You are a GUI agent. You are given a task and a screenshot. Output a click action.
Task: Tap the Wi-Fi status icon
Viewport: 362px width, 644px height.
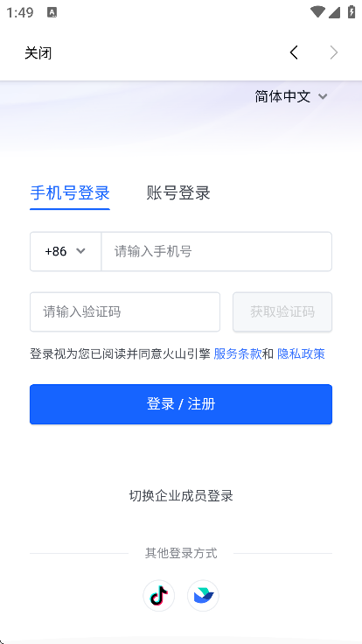coord(317,12)
